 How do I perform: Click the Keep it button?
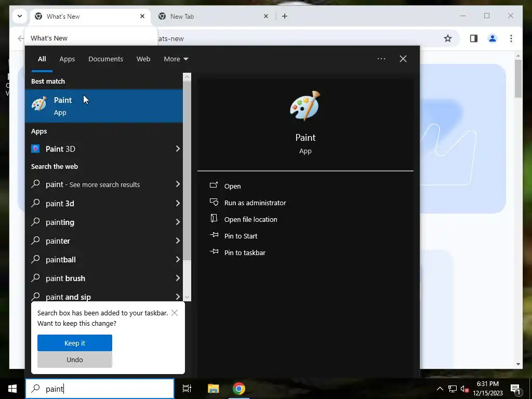coord(75,343)
